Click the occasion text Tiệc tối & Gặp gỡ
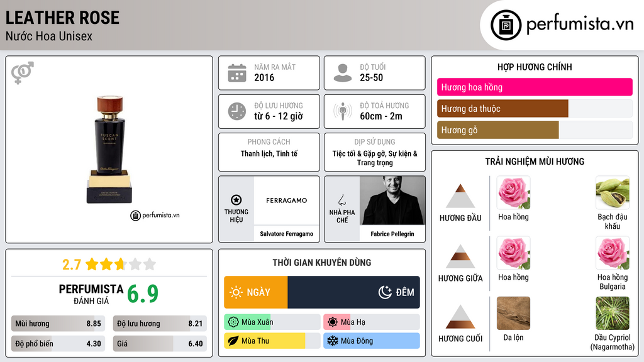Viewport: 644px width, 362px height. pos(359,153)
